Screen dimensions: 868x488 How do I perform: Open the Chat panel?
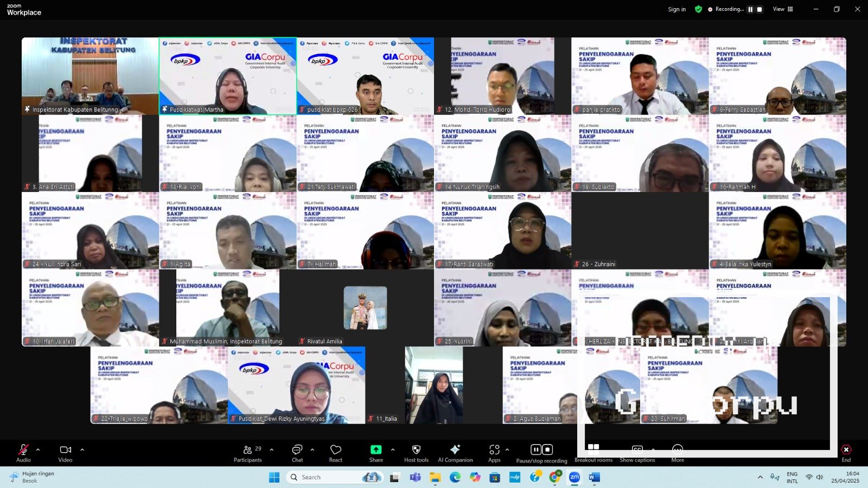click(297, 450)
